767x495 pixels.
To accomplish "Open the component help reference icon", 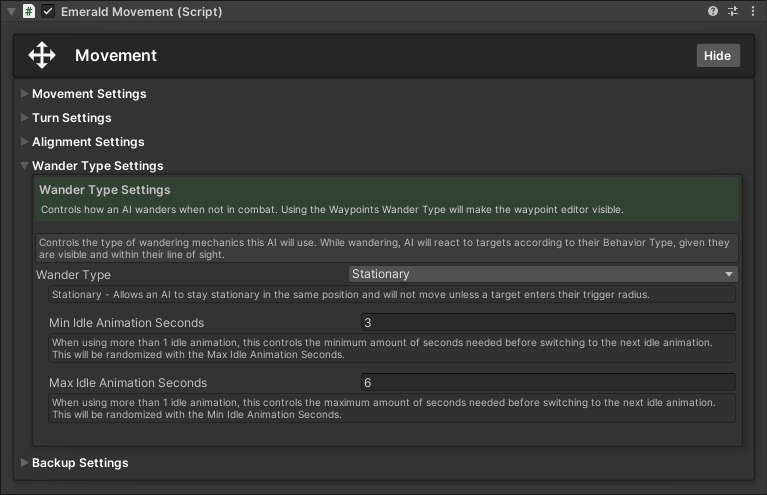I will tap(713, 12).
